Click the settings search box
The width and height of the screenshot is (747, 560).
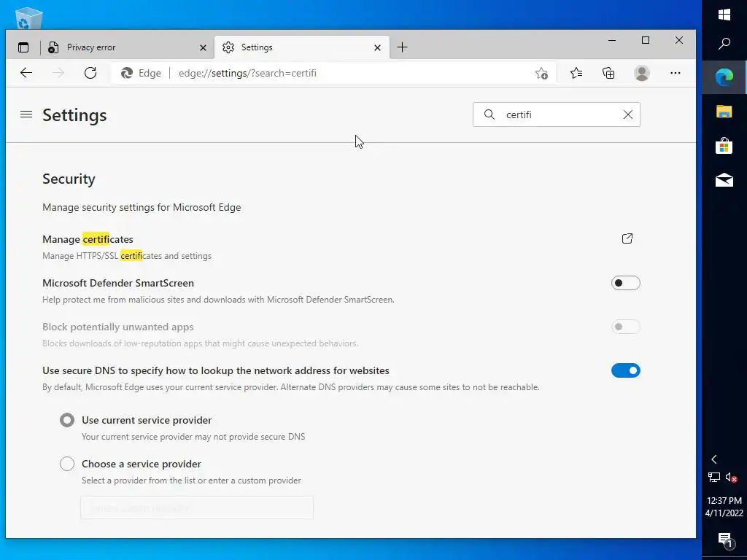click(557, 114)
